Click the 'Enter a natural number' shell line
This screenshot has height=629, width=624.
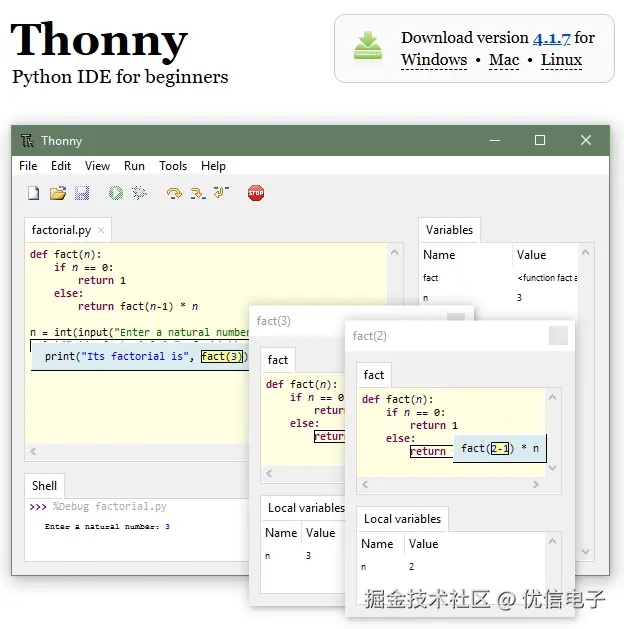[x=107, y=526]
